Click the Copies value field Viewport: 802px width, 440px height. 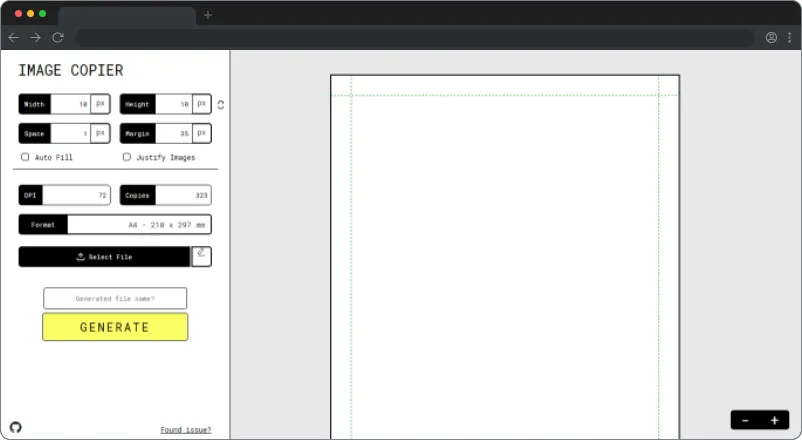click(183, 195)
